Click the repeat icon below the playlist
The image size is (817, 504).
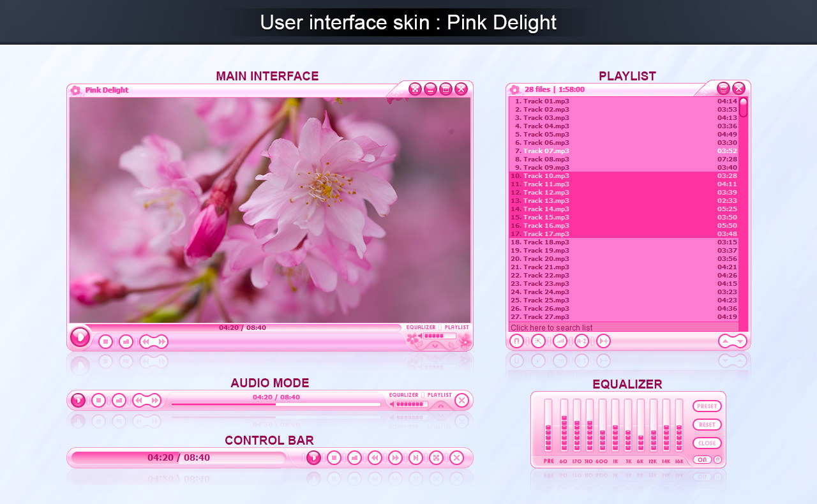[x=518, y=341]
